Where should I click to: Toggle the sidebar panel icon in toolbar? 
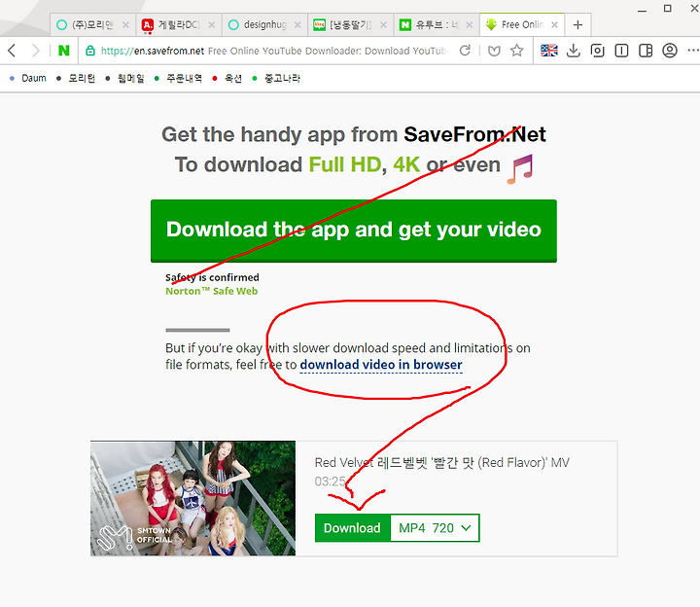(x=646, y=51)
